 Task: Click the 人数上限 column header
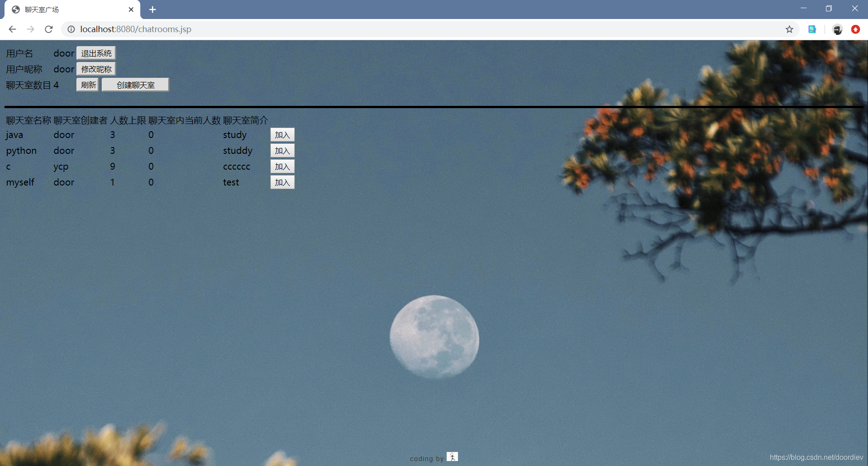pos(128,120)
